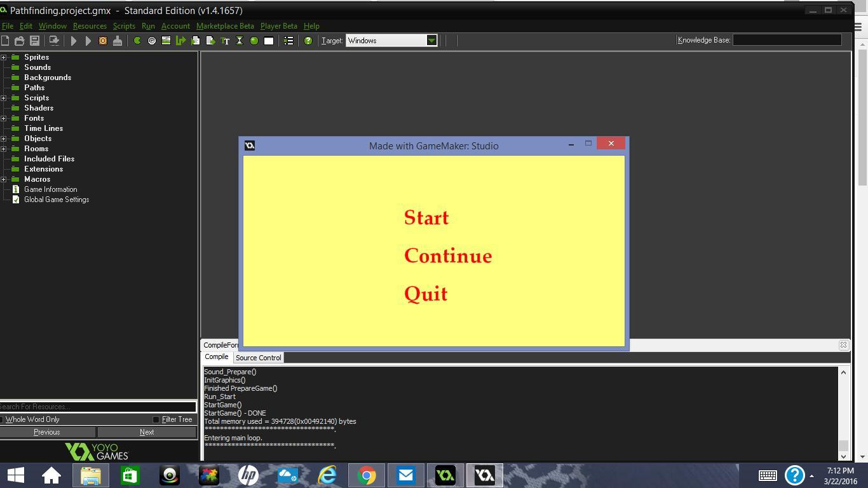
Task: Create a path with the green arrow icon
Action: pyautogui.click(x=181, y=41)
